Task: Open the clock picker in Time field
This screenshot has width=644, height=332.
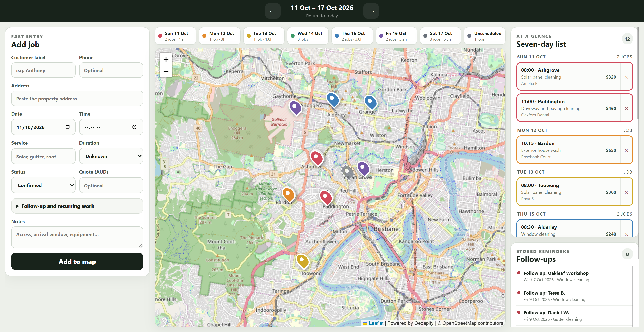Action: click(x=134, y=127)
